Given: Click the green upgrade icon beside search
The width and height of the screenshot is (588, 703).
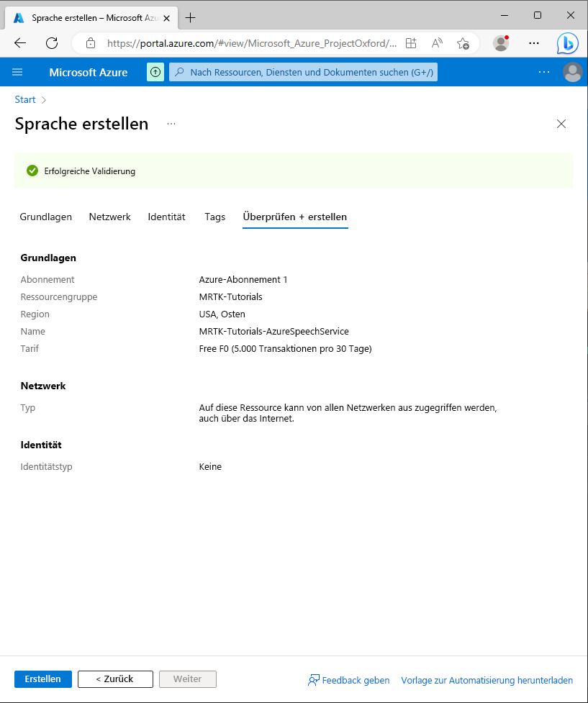Looking at the screenshot, I should [155, 72].
